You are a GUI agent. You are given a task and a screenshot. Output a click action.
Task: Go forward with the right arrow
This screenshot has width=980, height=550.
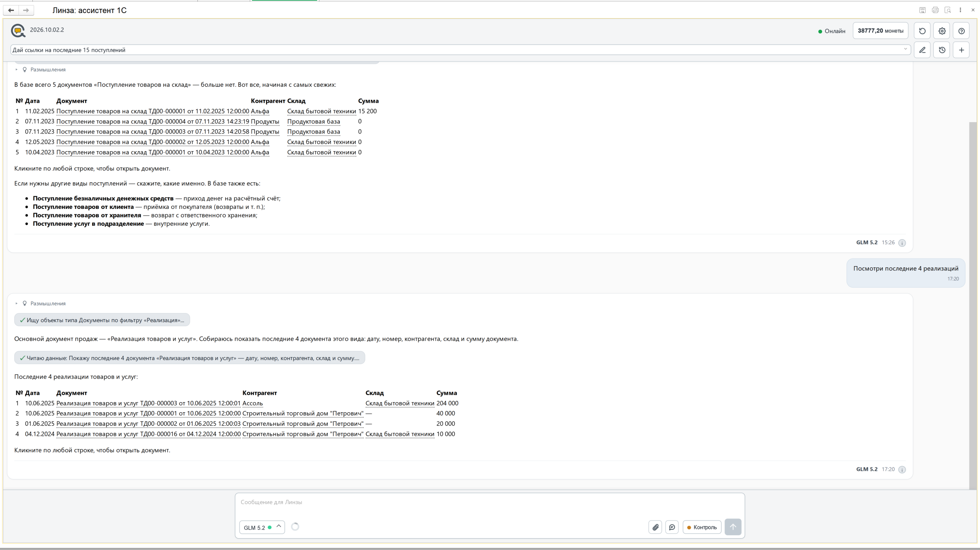click(x=26, y=10)
